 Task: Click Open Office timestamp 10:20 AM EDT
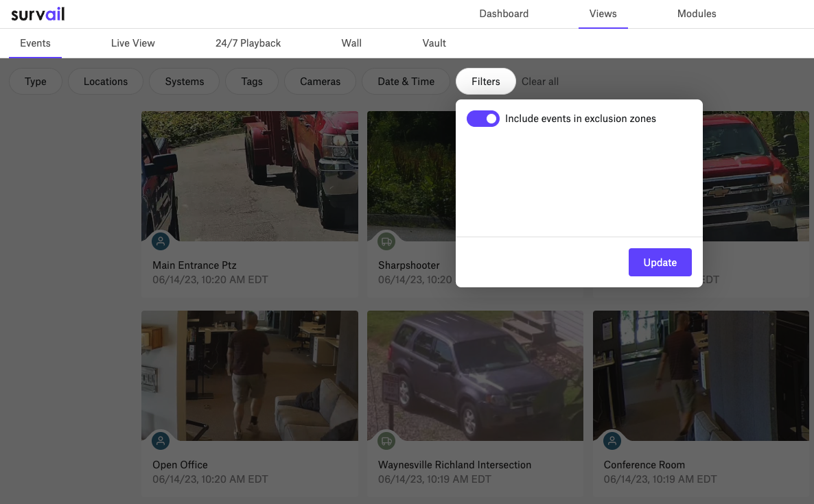tap(210, 479)
